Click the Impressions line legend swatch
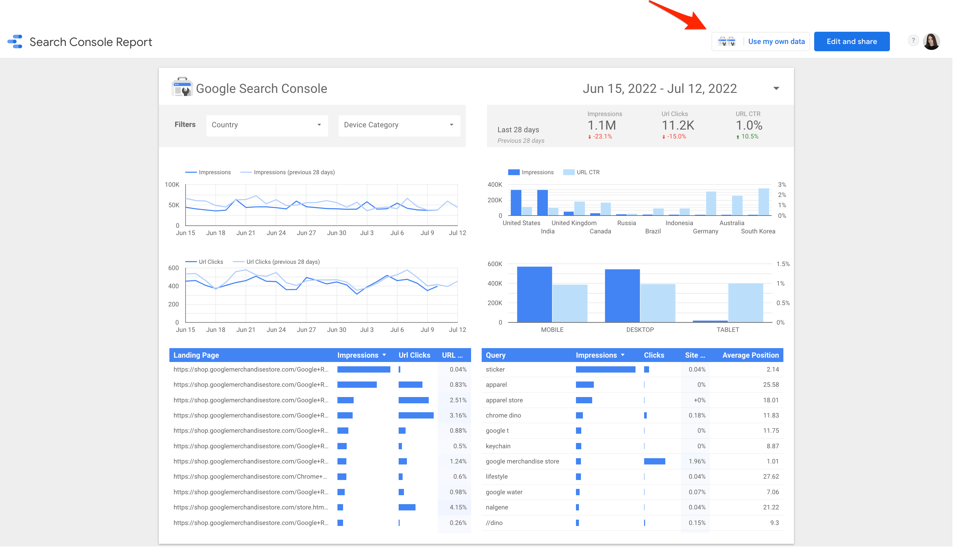Screen dimensions: 966x560 pos(191,172)
